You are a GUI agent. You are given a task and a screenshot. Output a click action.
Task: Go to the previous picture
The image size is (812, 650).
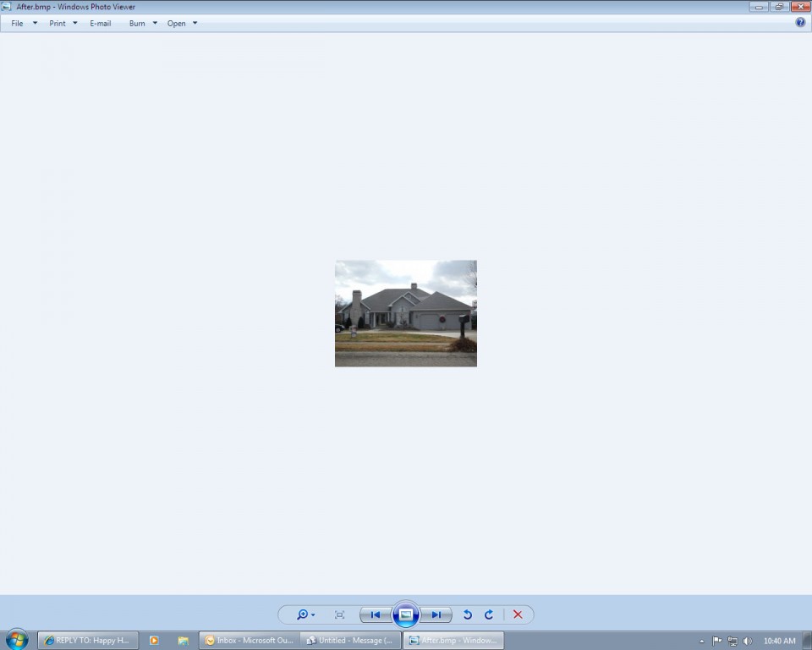click(x=376, y=614)
